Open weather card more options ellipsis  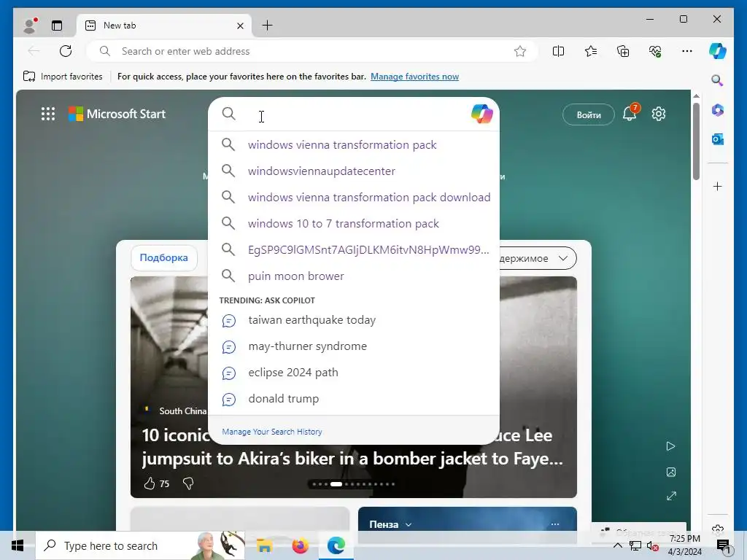555,524
